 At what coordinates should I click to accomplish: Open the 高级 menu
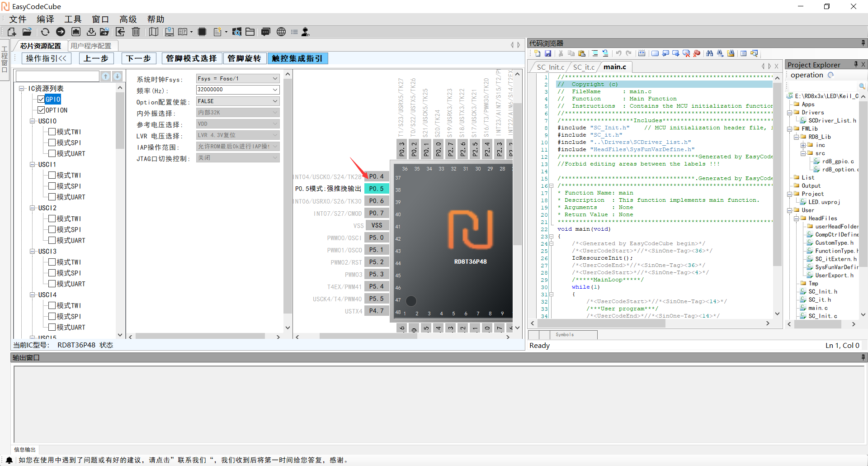point(128,19)
